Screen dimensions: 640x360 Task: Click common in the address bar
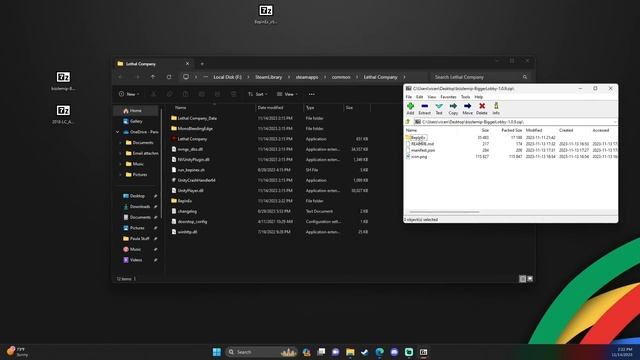341,77
